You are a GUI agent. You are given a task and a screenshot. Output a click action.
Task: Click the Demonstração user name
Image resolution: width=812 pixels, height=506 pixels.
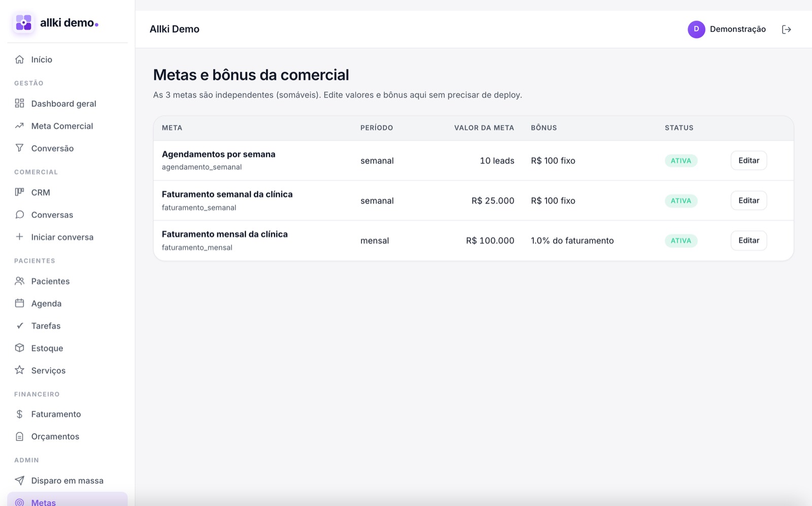click(737, 29)
